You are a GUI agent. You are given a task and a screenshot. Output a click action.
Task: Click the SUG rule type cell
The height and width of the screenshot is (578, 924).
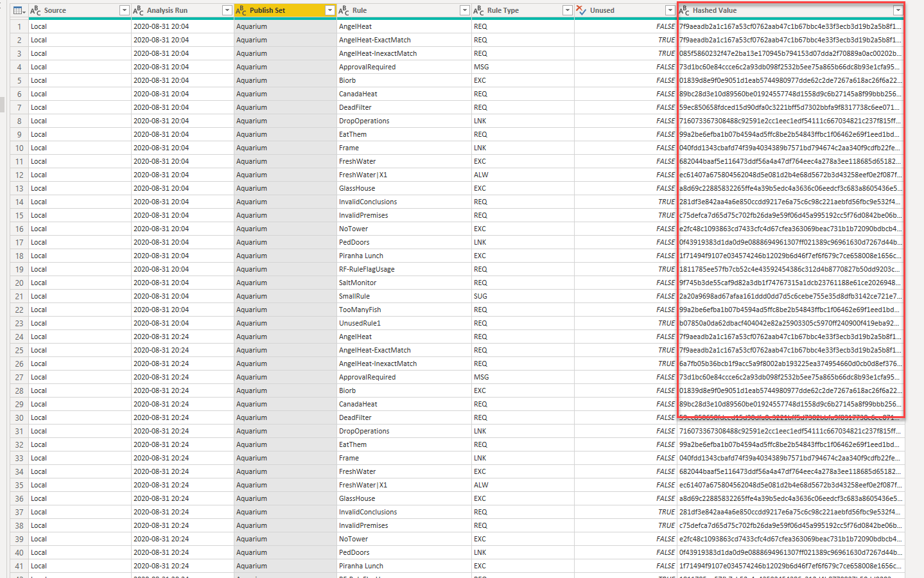tap(523, 296)
